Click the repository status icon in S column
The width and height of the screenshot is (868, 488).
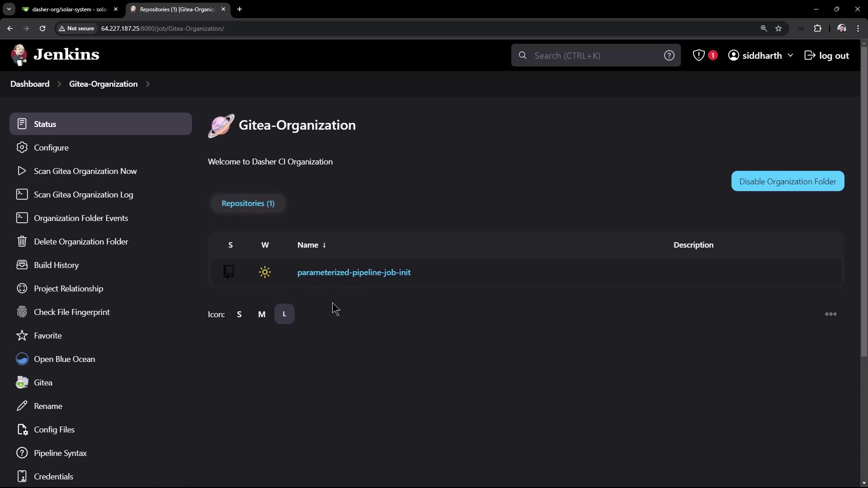229,272
